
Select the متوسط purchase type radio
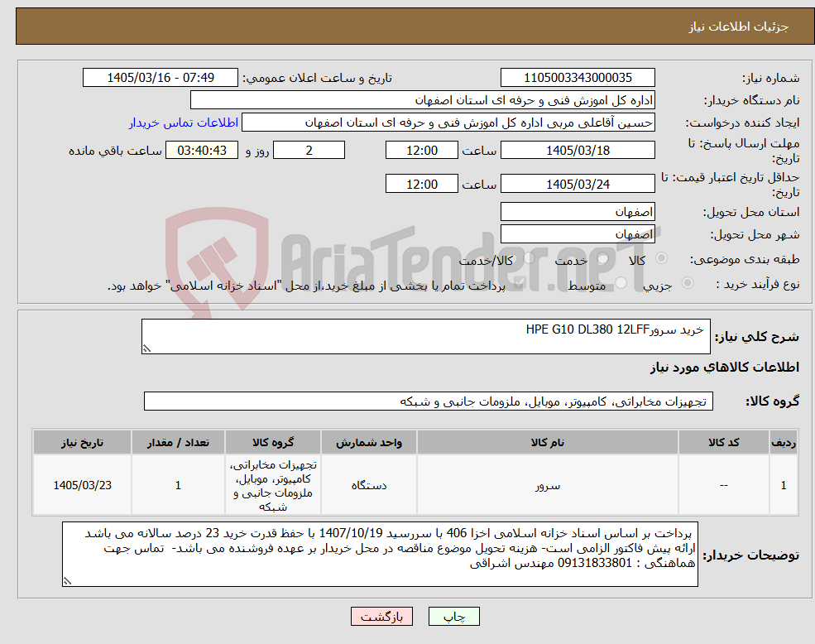pyautogui.click(x=621, y=283)
